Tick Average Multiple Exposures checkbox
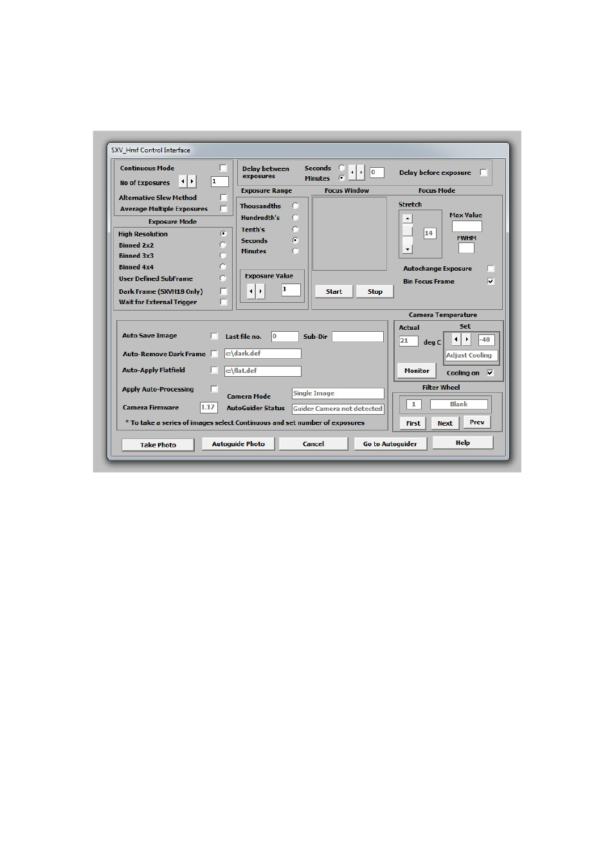 click(223, 208)
